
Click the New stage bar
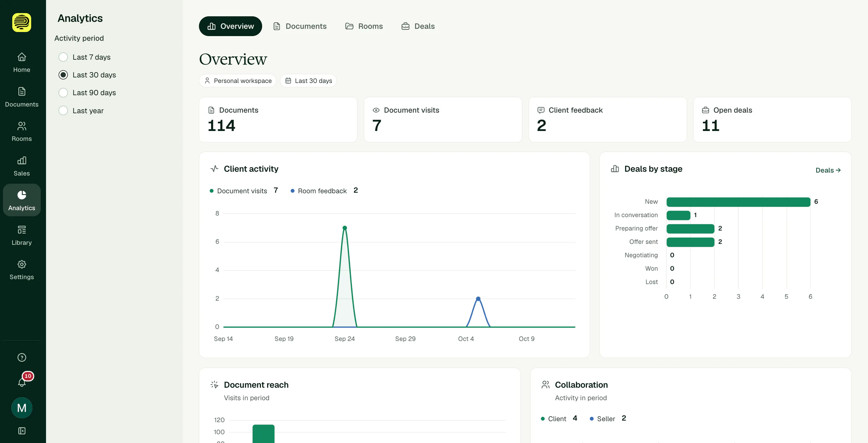738,202
